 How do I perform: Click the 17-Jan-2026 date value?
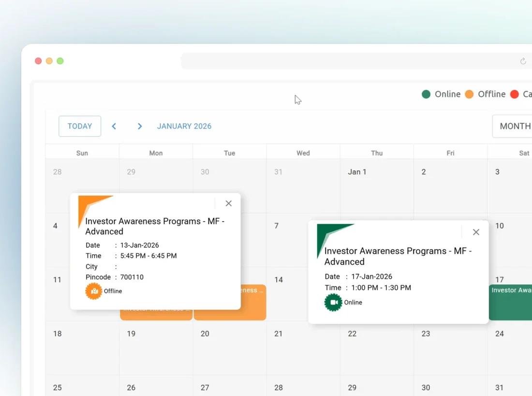[371, 276]
